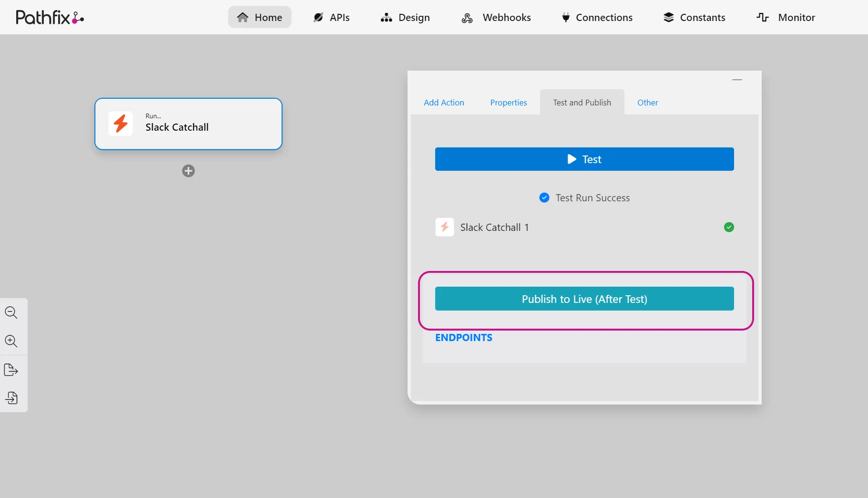Click the lightning bolt icon on Slack Catchall node

coord(121,124)
